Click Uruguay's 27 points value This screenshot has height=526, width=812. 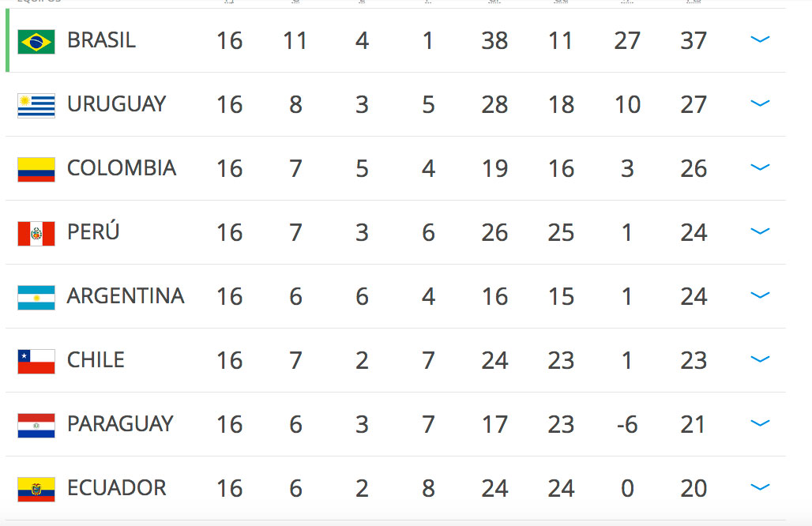[x=694, y=104]
